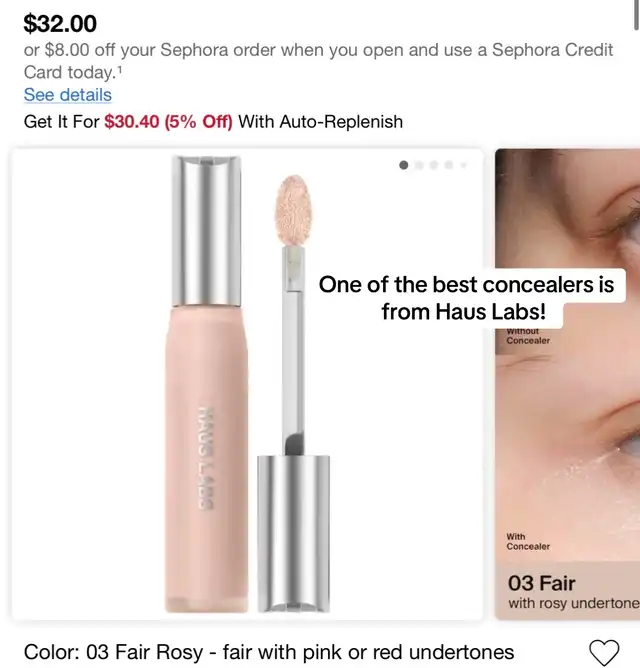Click the $32.00 price
640x668 pixels.
coord(60,23)
